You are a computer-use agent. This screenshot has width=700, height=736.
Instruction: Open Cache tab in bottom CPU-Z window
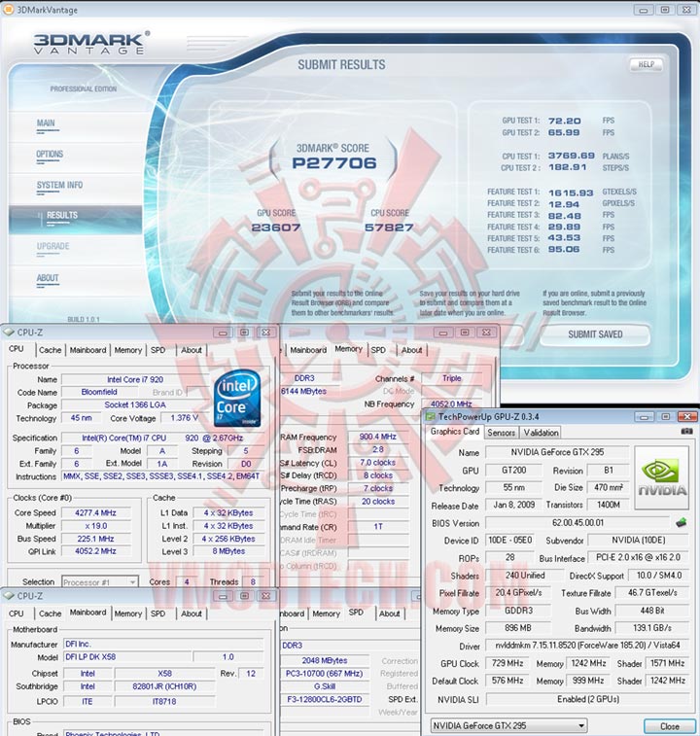coord(51,613)
